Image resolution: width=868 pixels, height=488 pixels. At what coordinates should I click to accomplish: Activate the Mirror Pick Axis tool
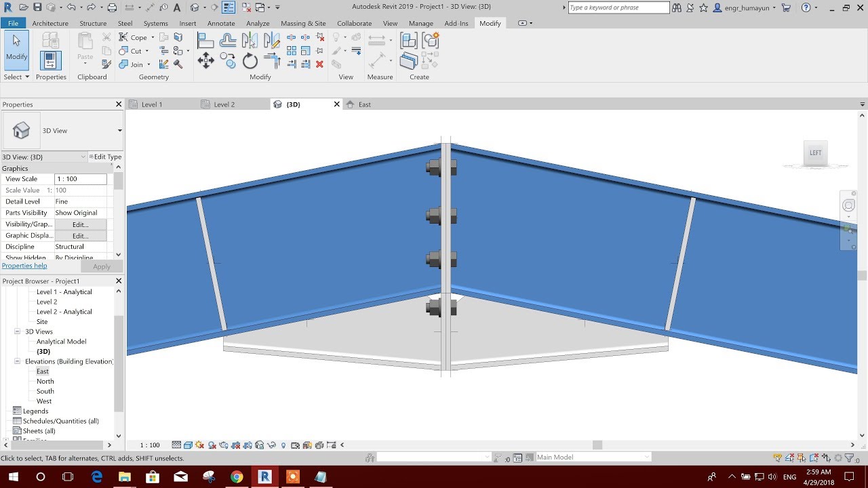249,40
